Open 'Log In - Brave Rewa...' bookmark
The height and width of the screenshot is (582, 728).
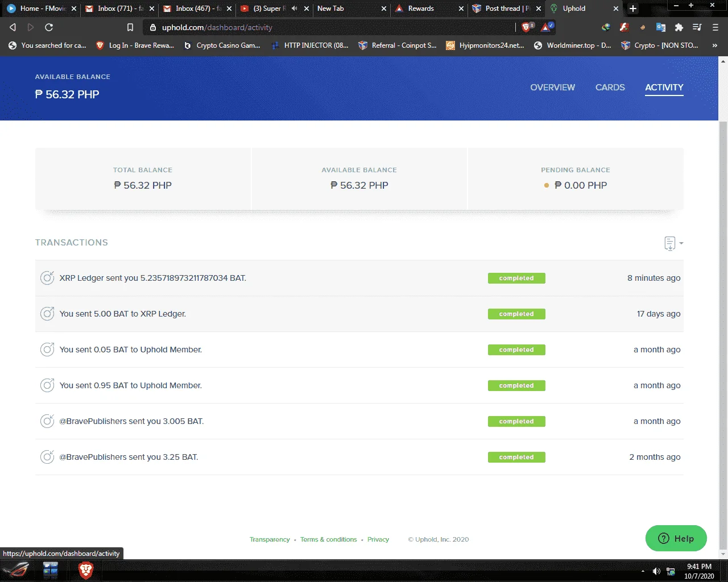pyautogui.click(x=135, y=45)
